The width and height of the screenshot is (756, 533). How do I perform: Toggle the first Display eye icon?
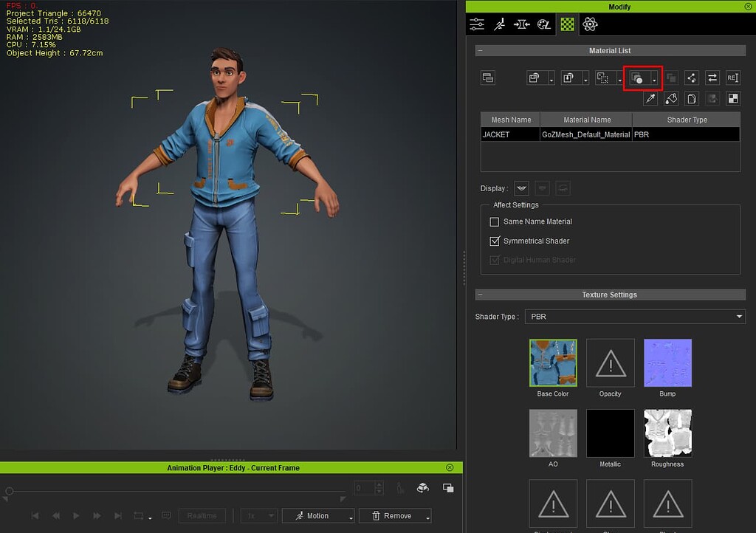click(x=522, y=188)
